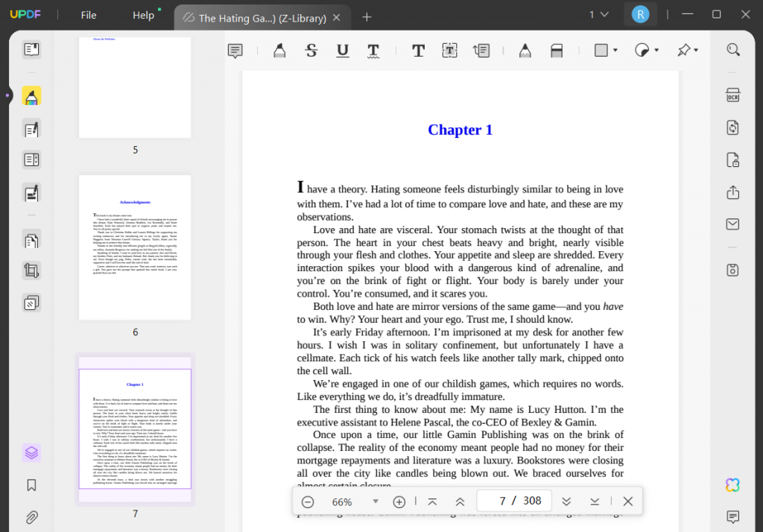Screen dimensions: 763x532
Task: Open a new tab with the plus button
Action: click(x=367, y=16)
